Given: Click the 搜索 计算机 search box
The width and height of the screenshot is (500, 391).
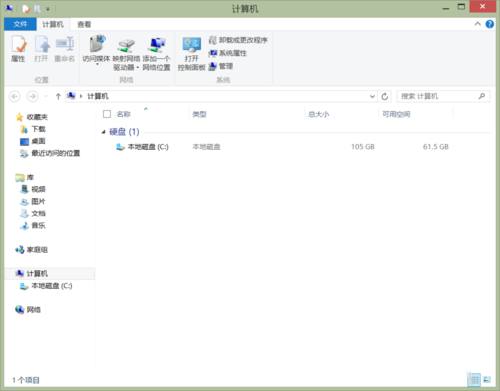Looking at the screenshot, I should 443,96.
